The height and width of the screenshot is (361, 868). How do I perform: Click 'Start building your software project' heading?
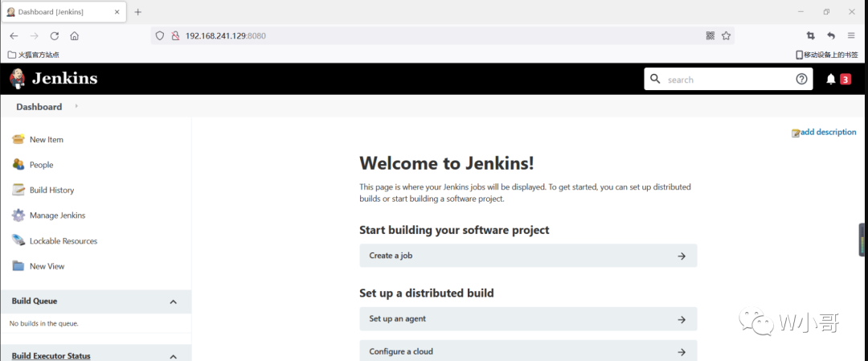[x=454, y=230]
